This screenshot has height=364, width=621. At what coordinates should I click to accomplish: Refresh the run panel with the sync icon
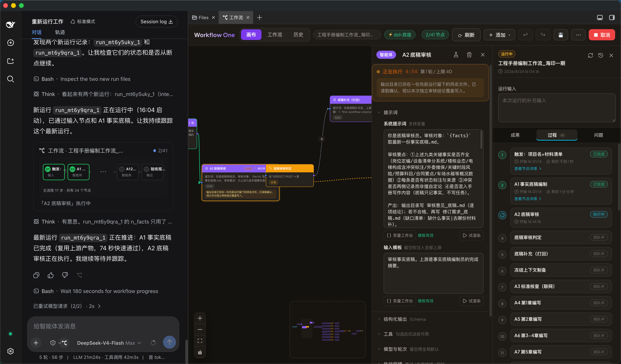tap(590, 55)
